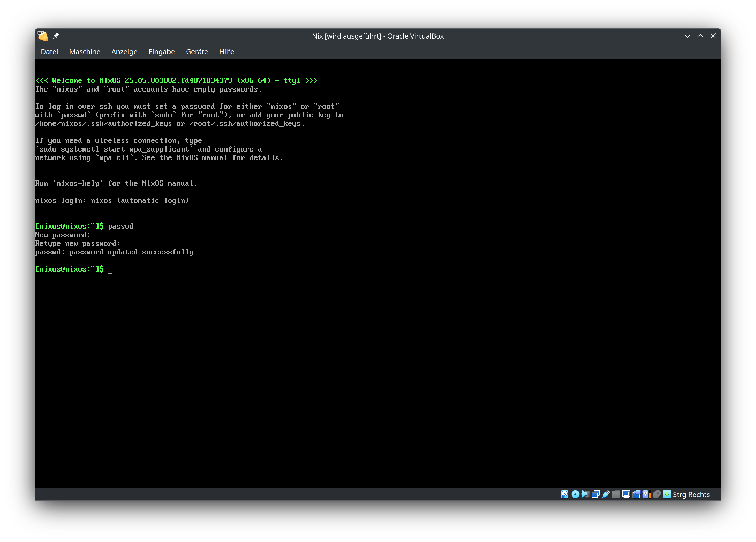
Task: Click the prompt line containing 'passwd' command
Action: pos(84,226)
